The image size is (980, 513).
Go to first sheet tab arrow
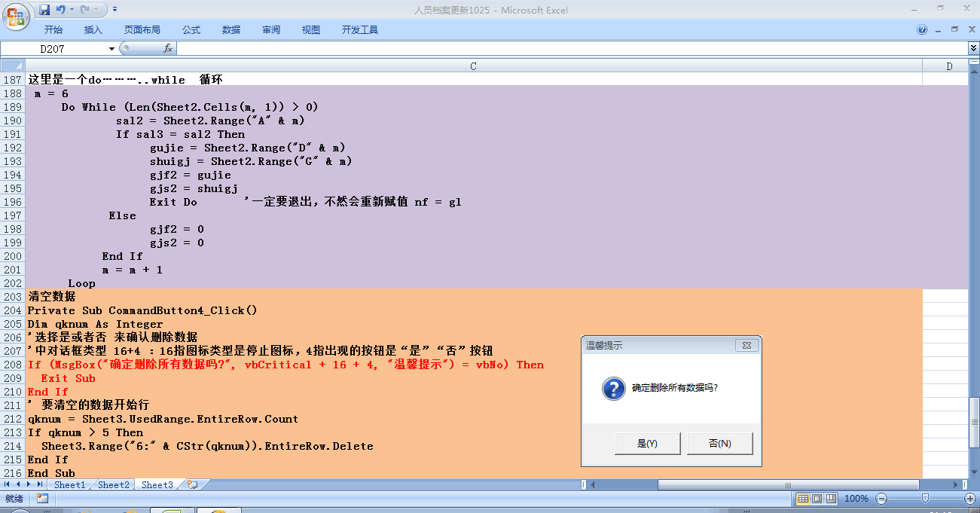(8, 484)
